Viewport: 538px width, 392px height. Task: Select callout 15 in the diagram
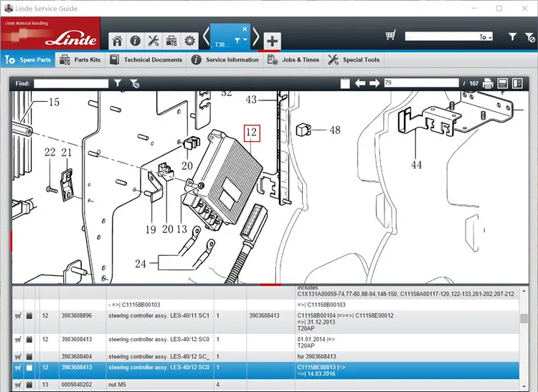point(55,102)
